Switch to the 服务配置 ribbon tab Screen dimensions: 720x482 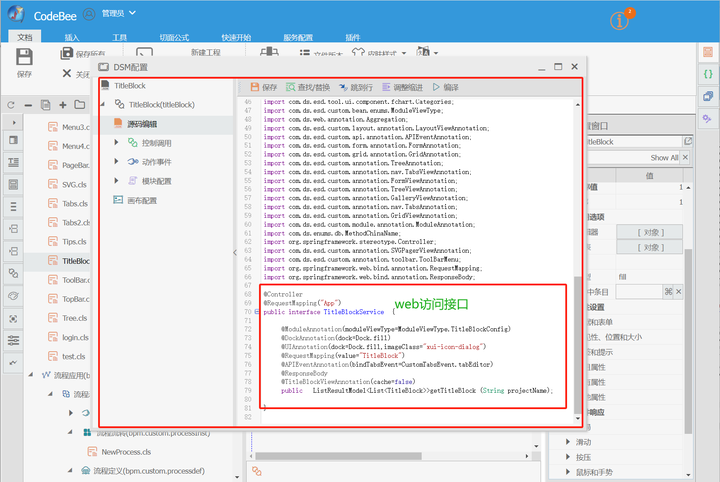pyautogui.click(x=298, y=37)
